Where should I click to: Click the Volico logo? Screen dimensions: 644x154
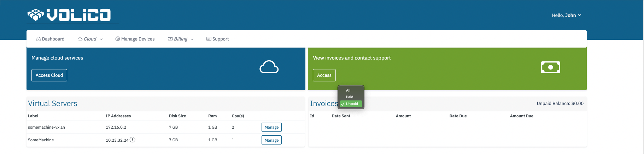(x=69, y=15)
